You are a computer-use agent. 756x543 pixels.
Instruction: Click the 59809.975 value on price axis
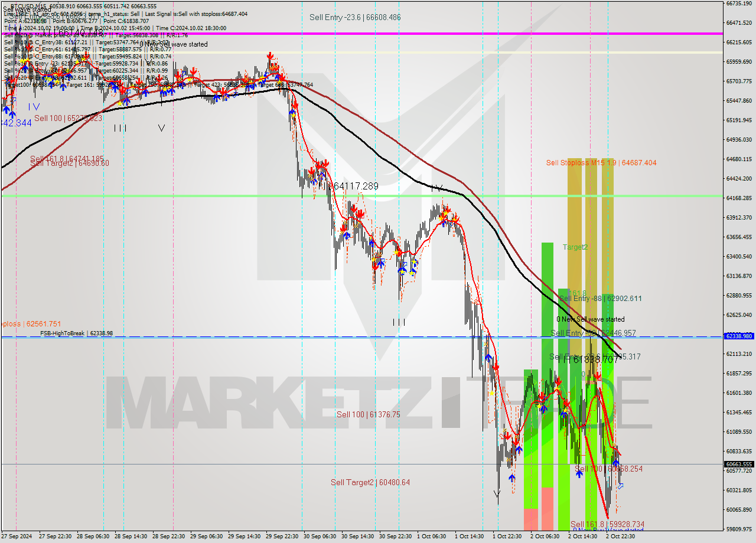coord(739,529)
